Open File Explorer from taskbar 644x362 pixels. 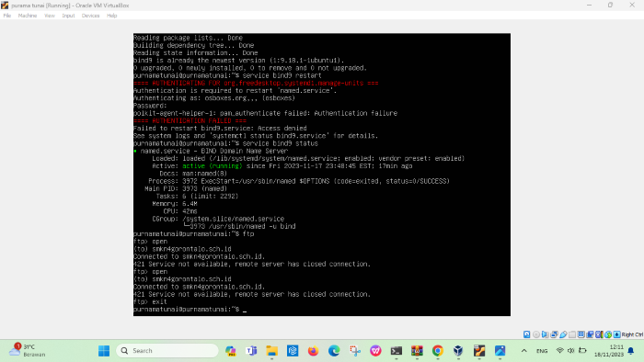click(x=272, y=351)
